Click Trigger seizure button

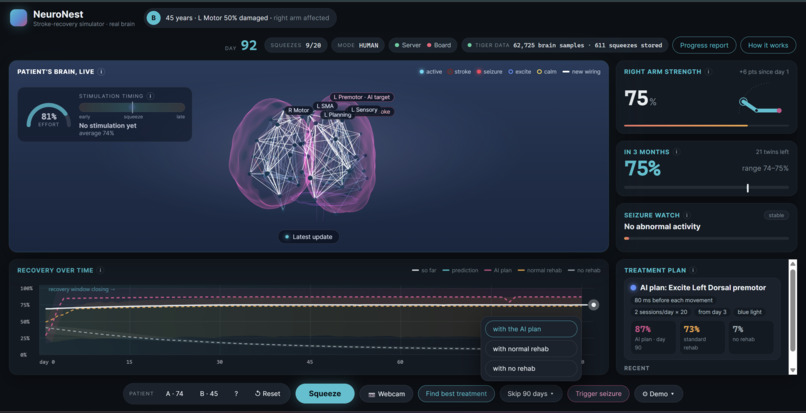click(x=598, y=393)
